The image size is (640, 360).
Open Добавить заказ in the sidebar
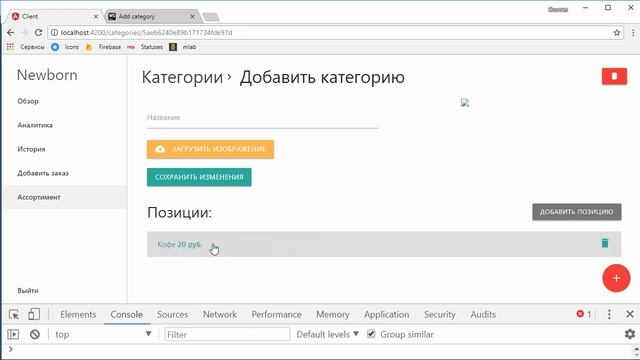pyautogui.click(x=43, y=173)
